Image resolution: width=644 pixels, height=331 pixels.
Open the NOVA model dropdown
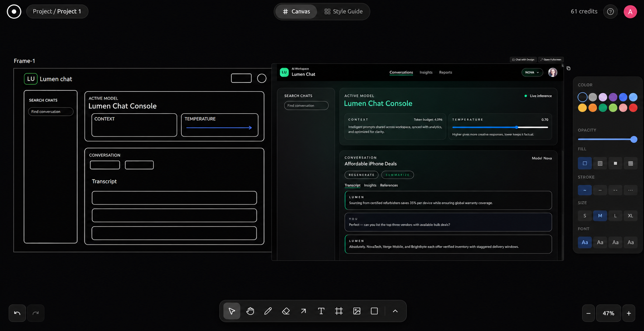coord(532,73)
